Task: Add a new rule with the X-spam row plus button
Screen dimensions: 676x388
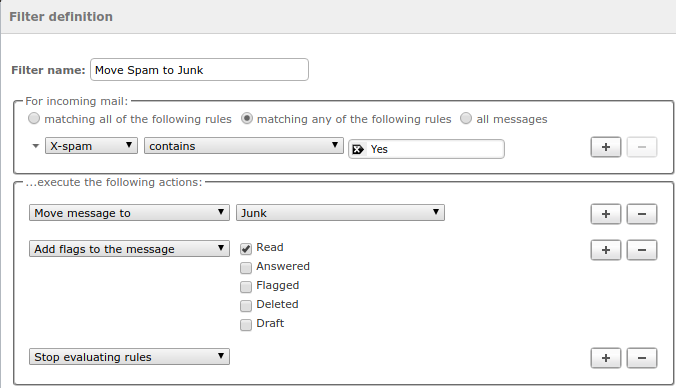Action: coord(606,147)
